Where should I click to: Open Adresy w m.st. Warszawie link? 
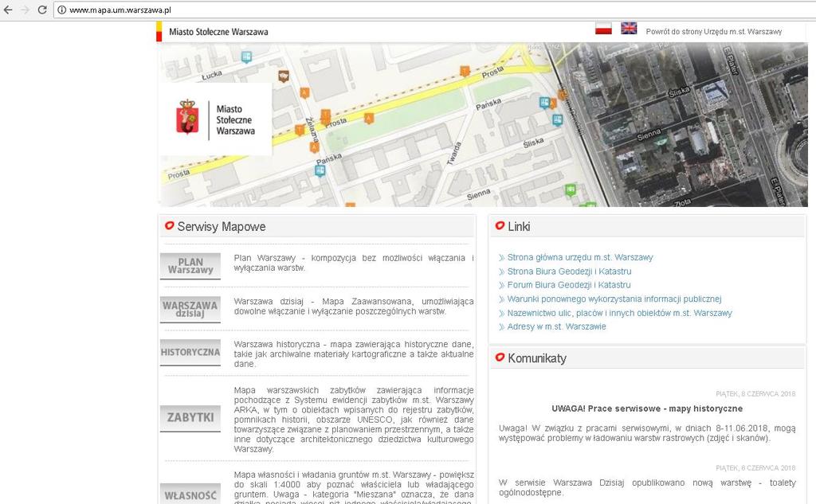(556, 326)
